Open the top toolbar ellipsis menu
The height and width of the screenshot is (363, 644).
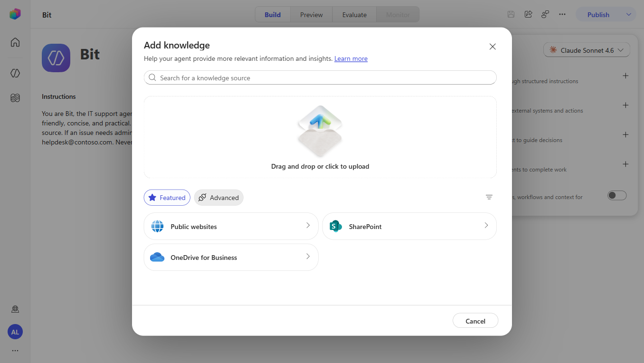(x=562, y=14)
